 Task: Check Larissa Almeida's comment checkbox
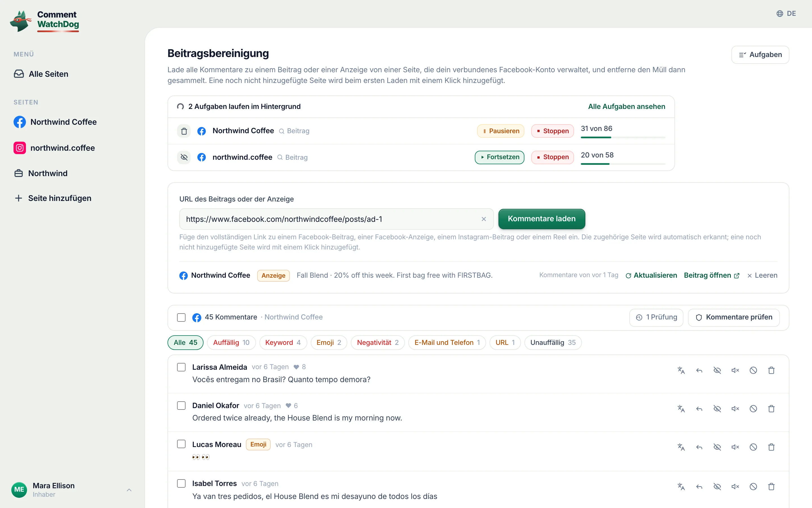(x=181, y=367)
